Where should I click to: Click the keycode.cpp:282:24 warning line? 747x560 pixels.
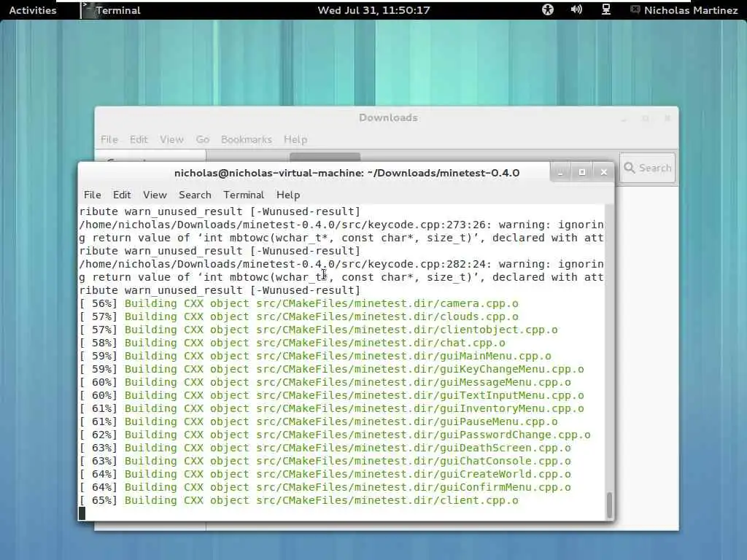[341, 264]
